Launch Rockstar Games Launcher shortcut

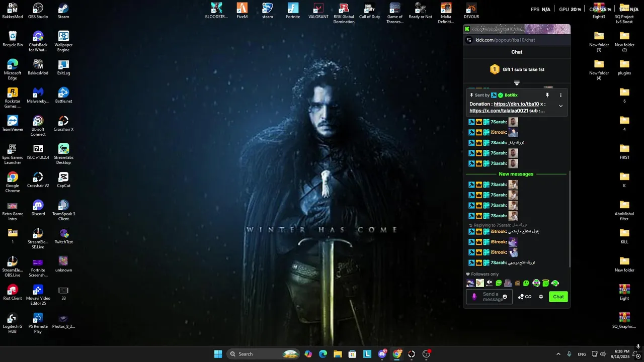(13, 98)
